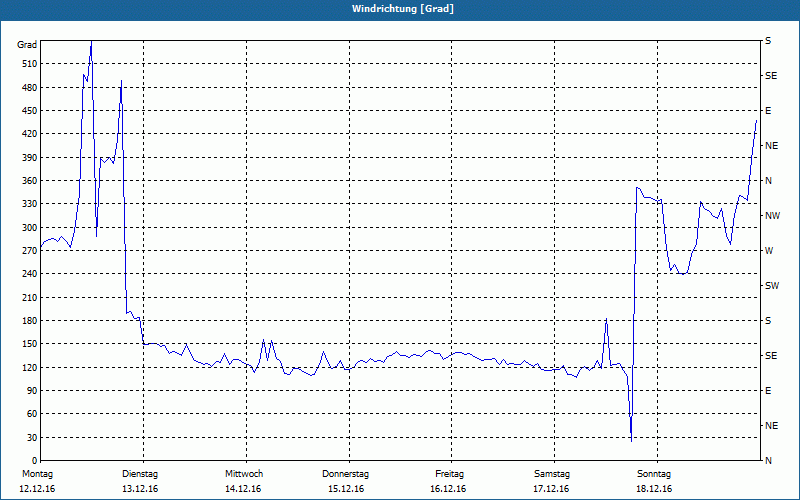Viewport: 800px width, 500px height.
Task: Select the y-axis value 0
Action: (x=35, y=461)
